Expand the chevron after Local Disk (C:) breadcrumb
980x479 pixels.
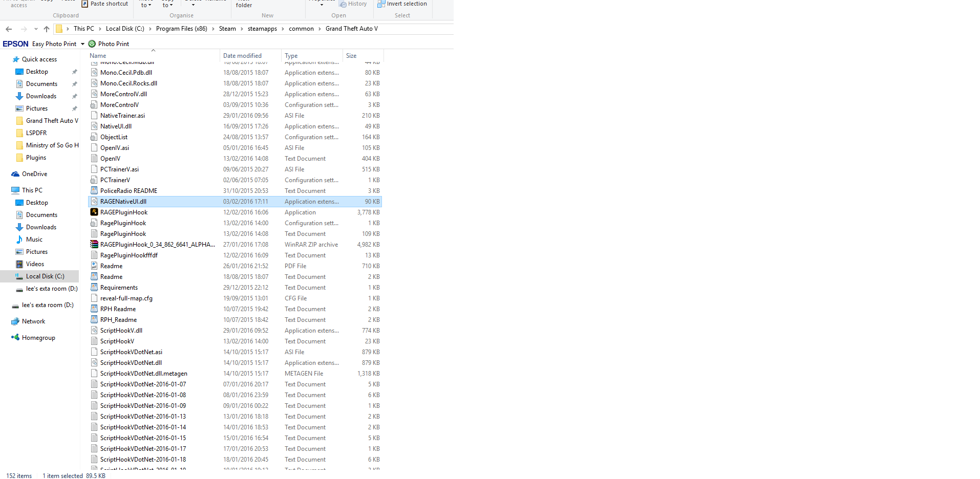pos(150,29)
